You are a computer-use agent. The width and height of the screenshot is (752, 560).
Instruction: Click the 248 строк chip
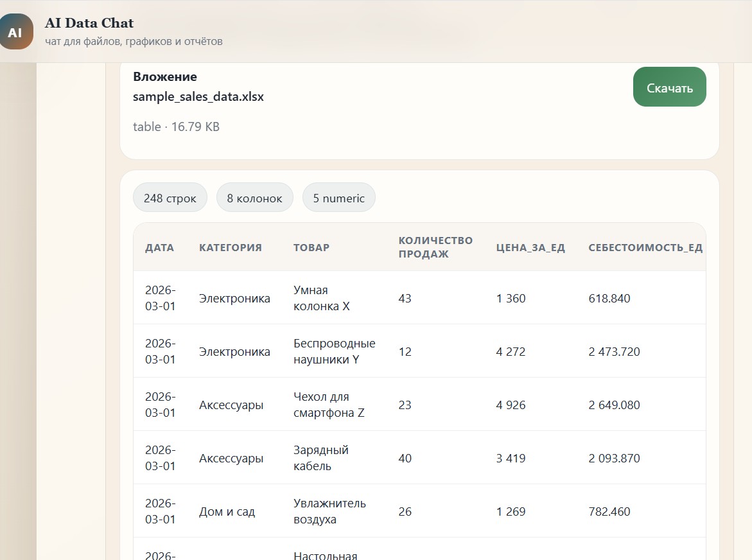tap(170, 198)
